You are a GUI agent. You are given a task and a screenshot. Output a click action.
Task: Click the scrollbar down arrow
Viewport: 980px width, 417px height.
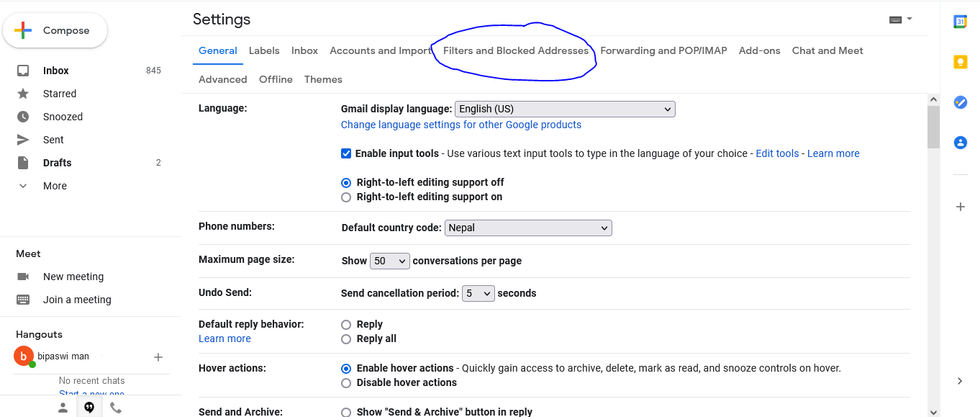[x=933, y=411]
